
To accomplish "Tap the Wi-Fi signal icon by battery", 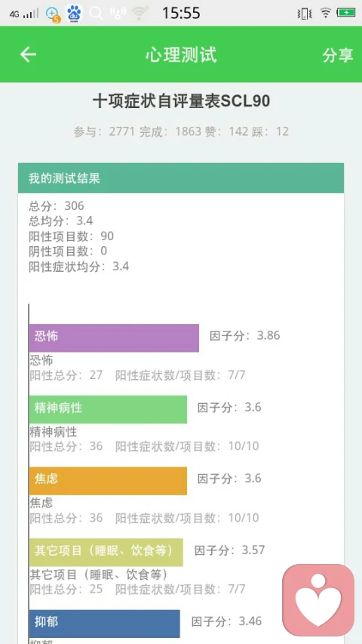I will 326,13.
